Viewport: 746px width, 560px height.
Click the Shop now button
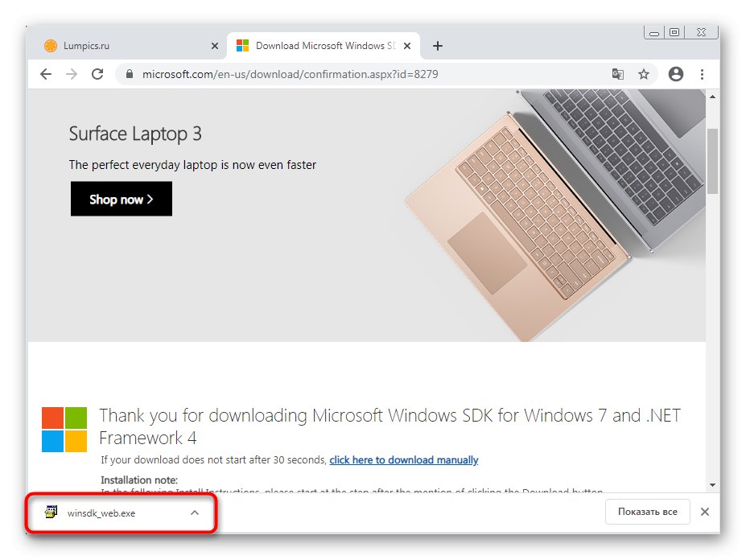point(122,199)
